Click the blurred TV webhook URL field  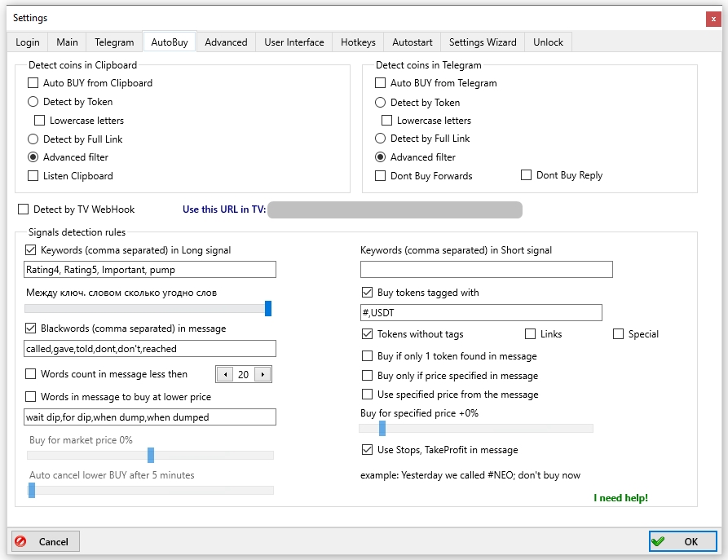click(395, 209)
